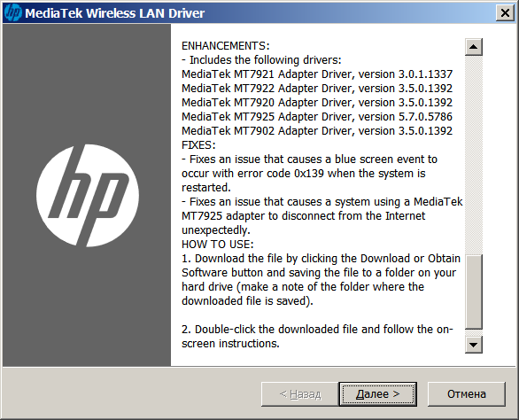Click the Отмена button to cancel installation
The width and height of the screenshot is (519, 420).
pos(467,393)
